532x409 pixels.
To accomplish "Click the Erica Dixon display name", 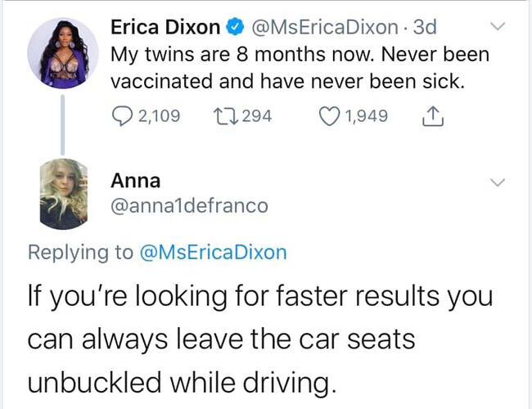I will tap(165, 27).
